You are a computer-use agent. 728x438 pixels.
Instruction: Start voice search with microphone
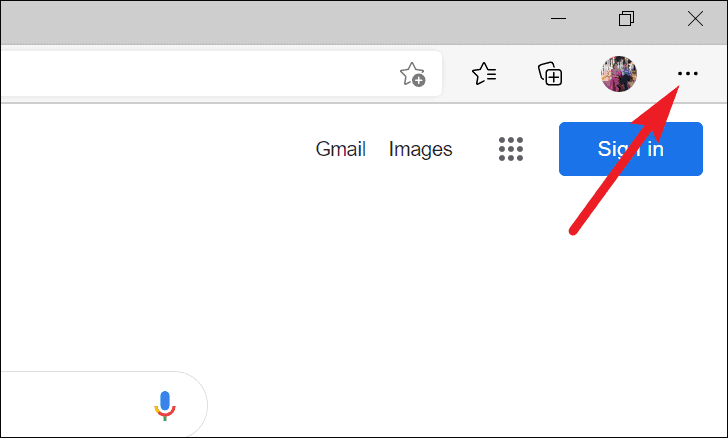coord(165,405)
